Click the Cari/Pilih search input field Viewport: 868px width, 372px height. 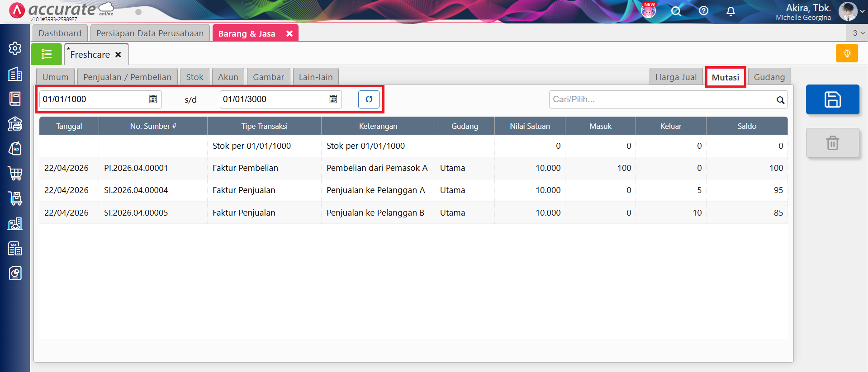660,99
